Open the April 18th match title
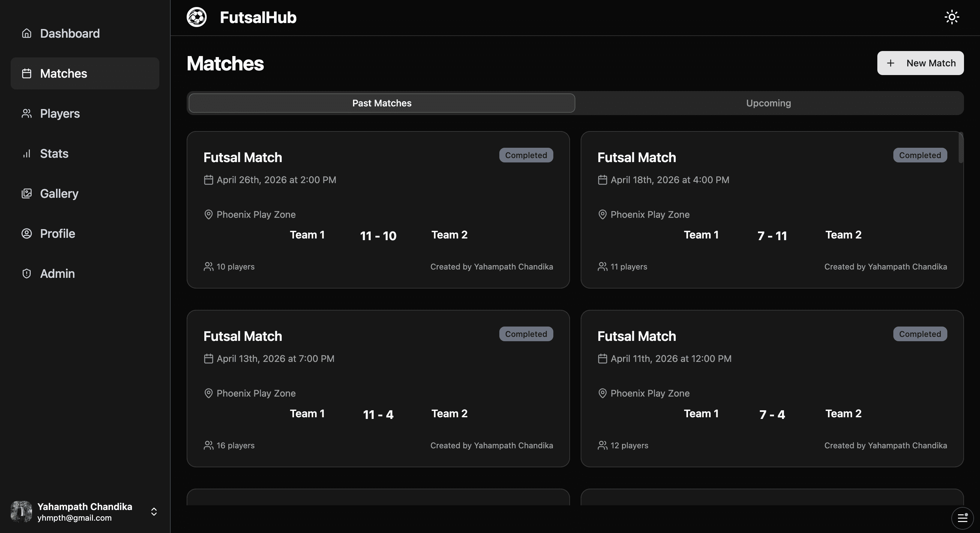This screenshot has height=533, width=980. 636,157
